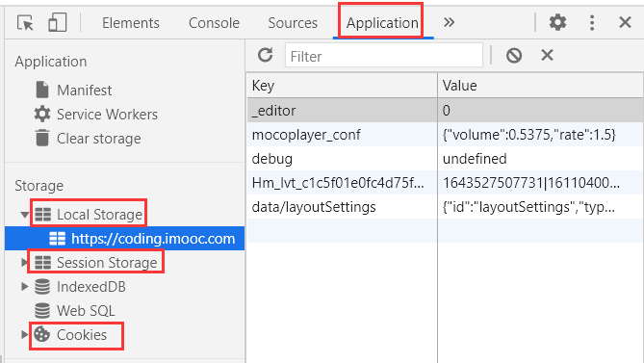Sort by the Value column header
Viewport: 644px width, 363px height.
click(x=540, y=86)
